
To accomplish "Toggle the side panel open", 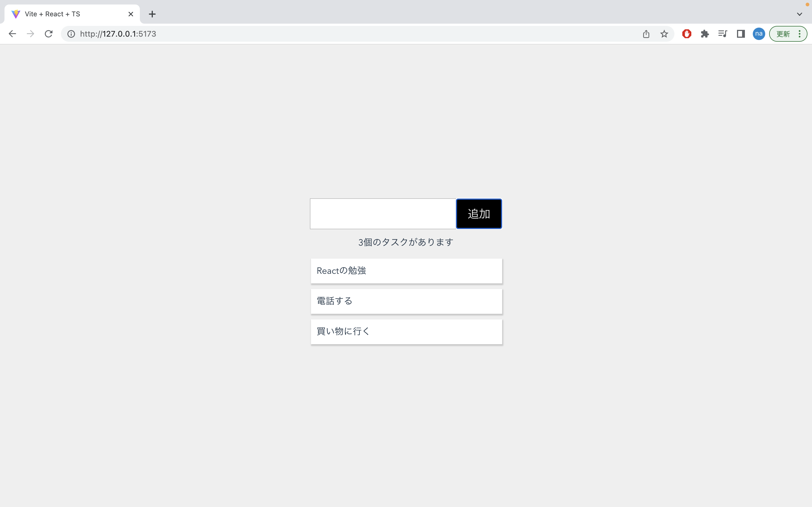I will (741, 34).
